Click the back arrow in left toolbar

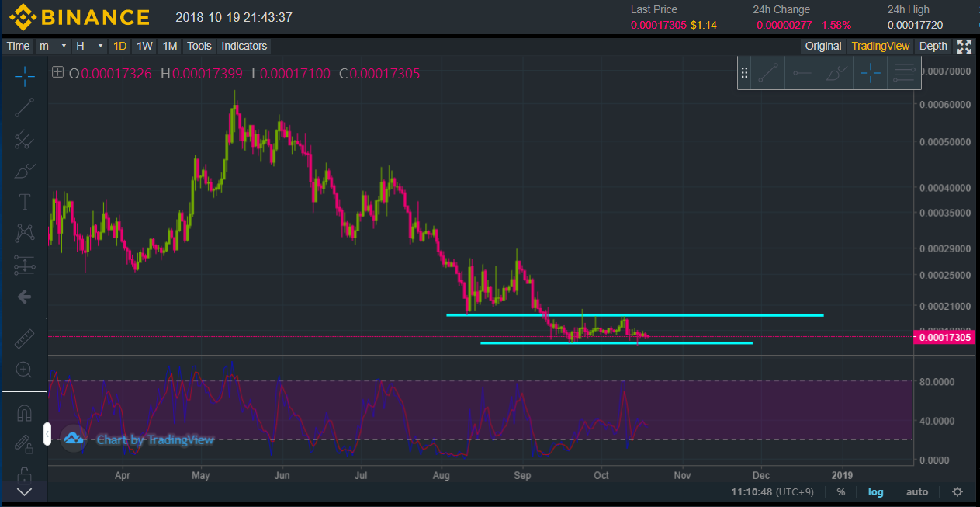coord(25,296)
